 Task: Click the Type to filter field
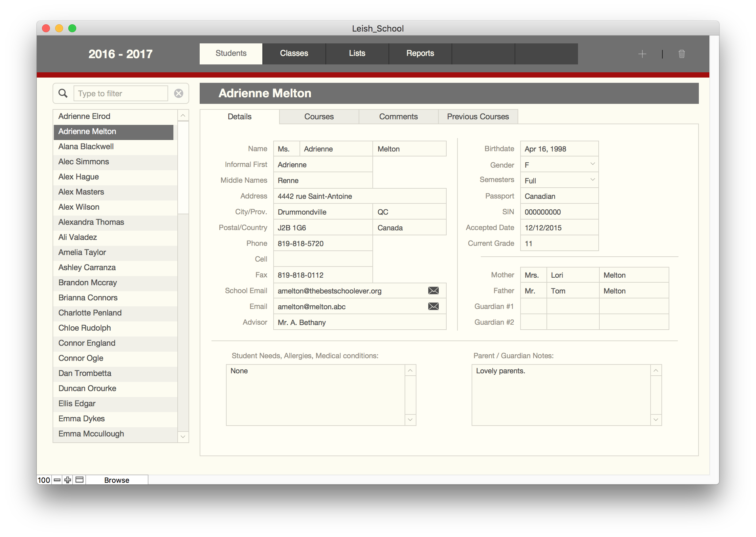(121, 94)
